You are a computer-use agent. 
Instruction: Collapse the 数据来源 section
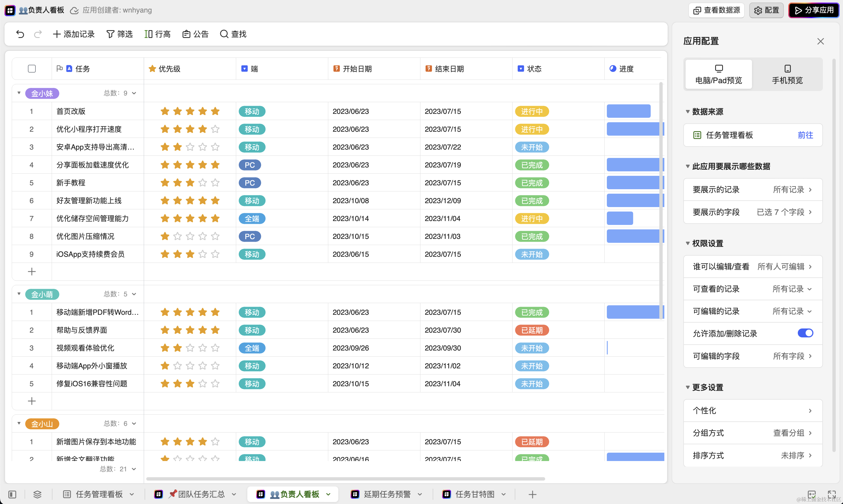pos(688,112)
